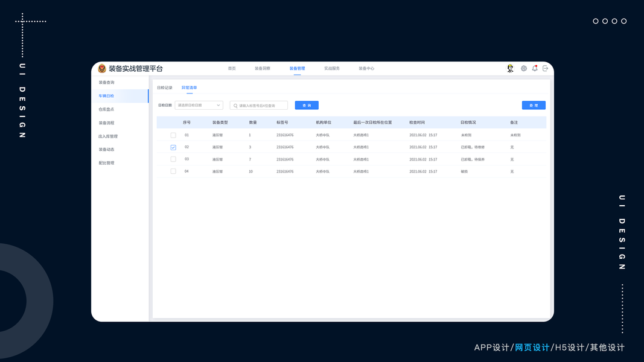The image size is (644, 362).
Task: Click sequence number 04 in the table
Action: (187, 171)
